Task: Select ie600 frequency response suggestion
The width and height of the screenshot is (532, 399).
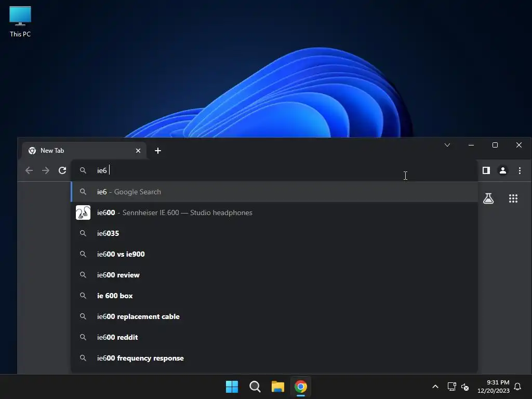Action: [x=274, y=358]
